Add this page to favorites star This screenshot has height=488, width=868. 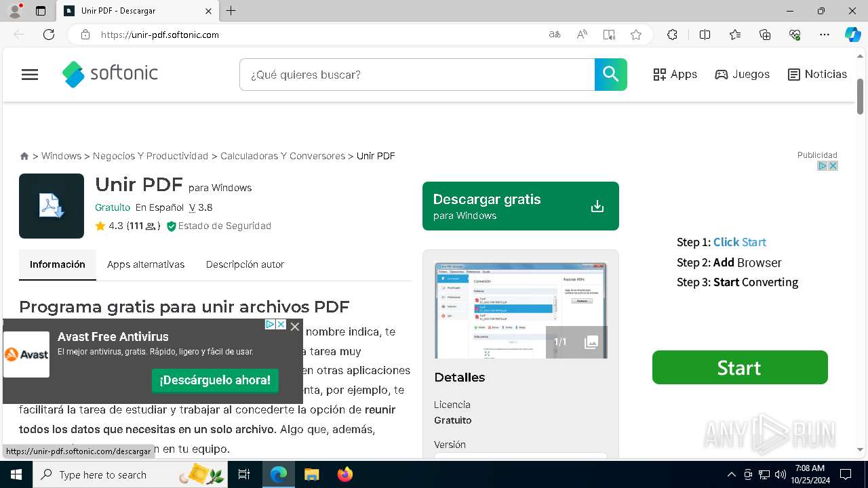[x=636, y=35]
